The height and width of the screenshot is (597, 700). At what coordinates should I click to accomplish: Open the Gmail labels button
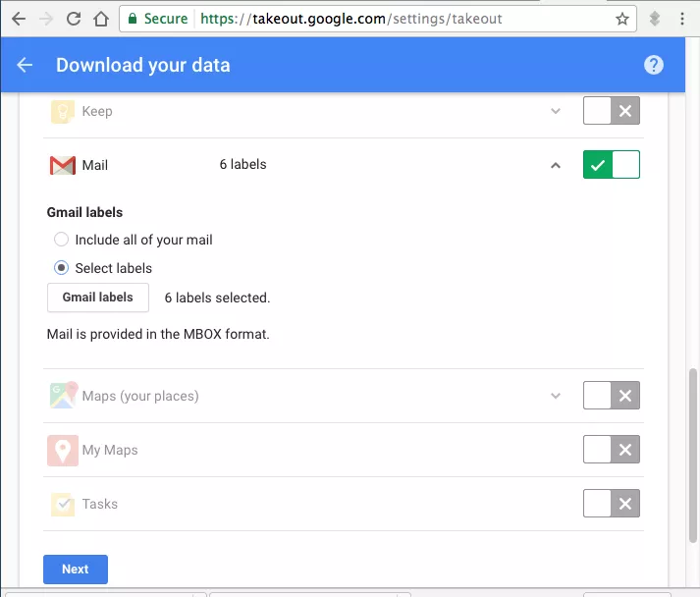tap(98, 298)
